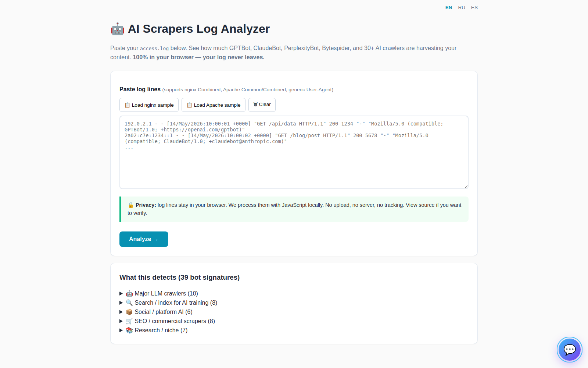Screen dimensions: 588x368
Task: Click the Analyze button
Action: tap(144, 239)
